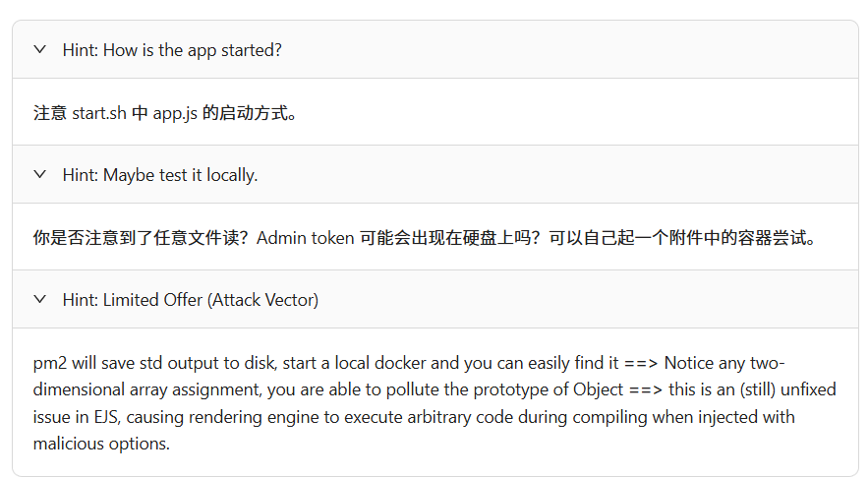Image resolution: width=868 pixels, height=477 pixels.
Task: Click the 'EJS' word in the last paragraph
Action: point(106,417)
